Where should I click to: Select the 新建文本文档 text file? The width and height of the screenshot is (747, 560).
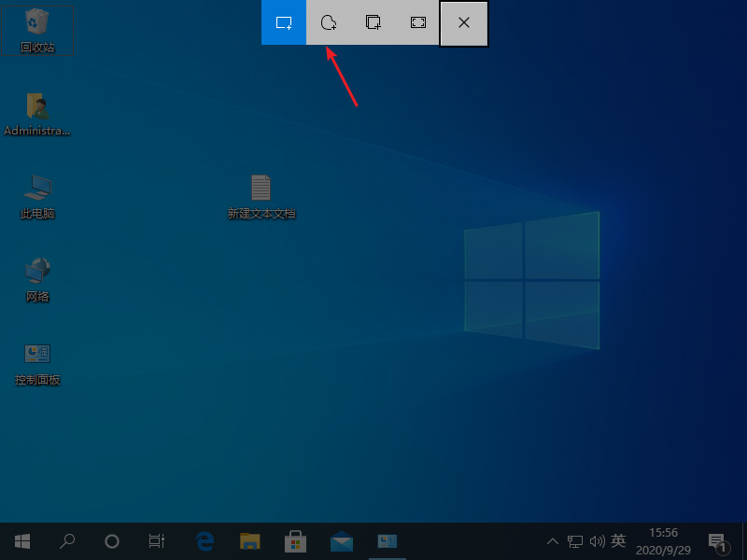[x=261, y=196]
